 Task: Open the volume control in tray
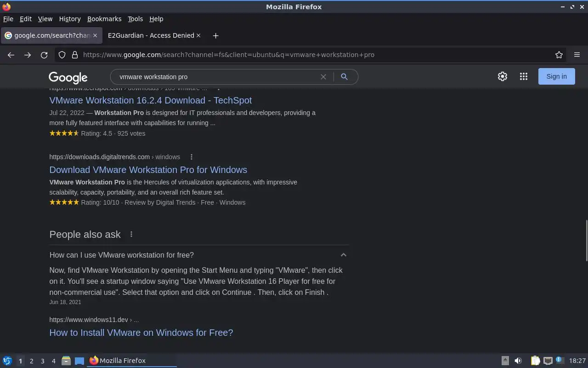click(x=518, y=361)
